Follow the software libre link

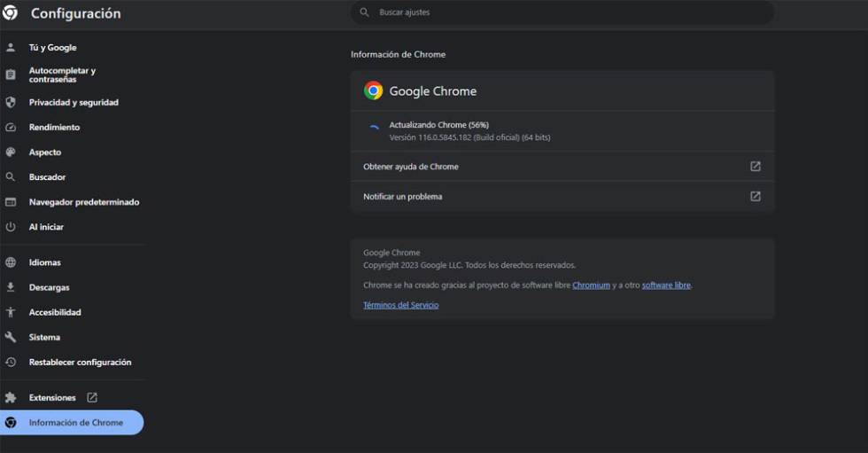pyautogui.click(x=666, y=285)
